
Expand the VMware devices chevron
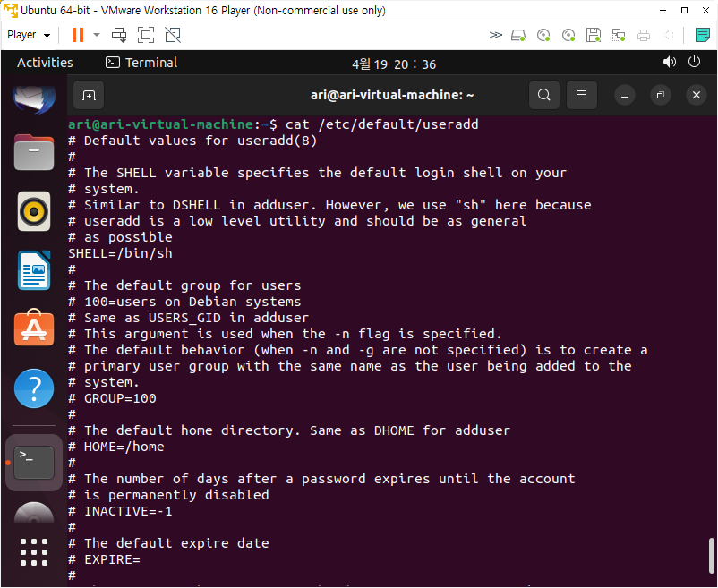[495, 35]
